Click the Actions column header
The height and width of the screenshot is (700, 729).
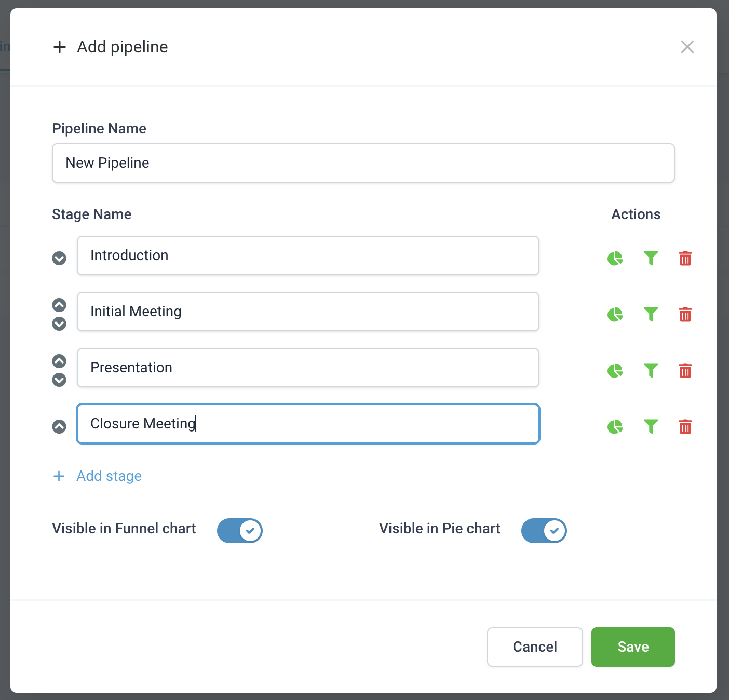click(636, 214)
